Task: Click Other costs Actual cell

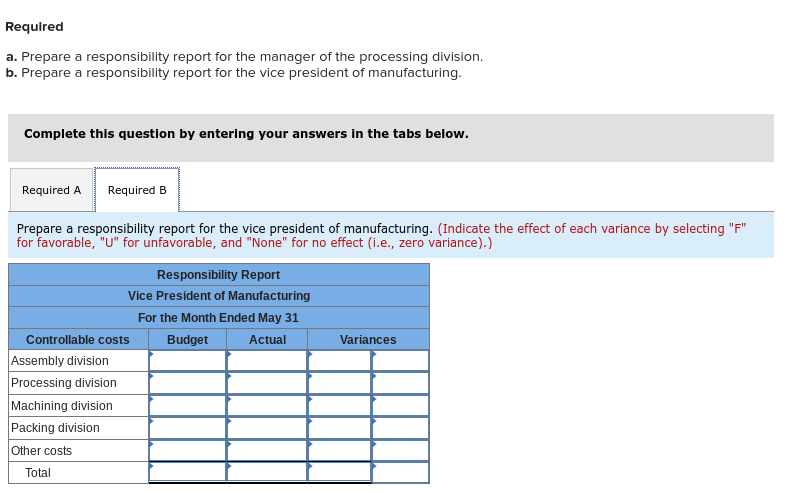Action: pyautogui.click(x=267, y=450)
